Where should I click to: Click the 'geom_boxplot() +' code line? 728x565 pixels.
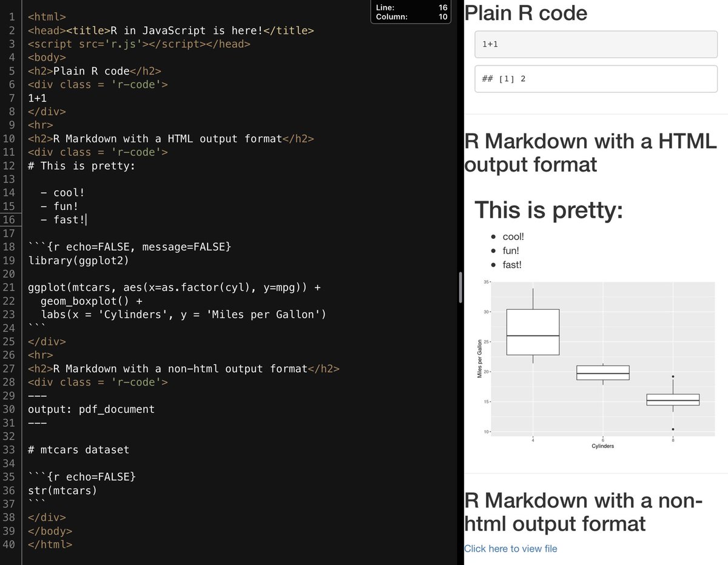91,301
